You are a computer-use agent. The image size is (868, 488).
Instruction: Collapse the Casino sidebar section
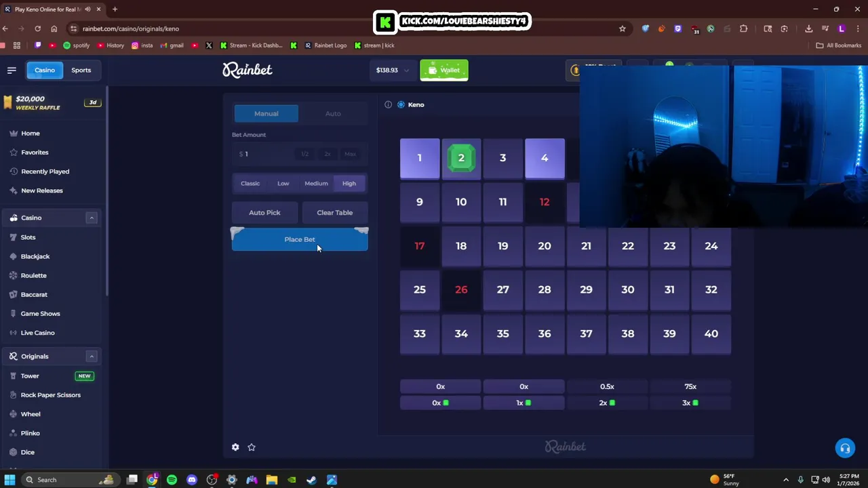click(x=92, y=218)
